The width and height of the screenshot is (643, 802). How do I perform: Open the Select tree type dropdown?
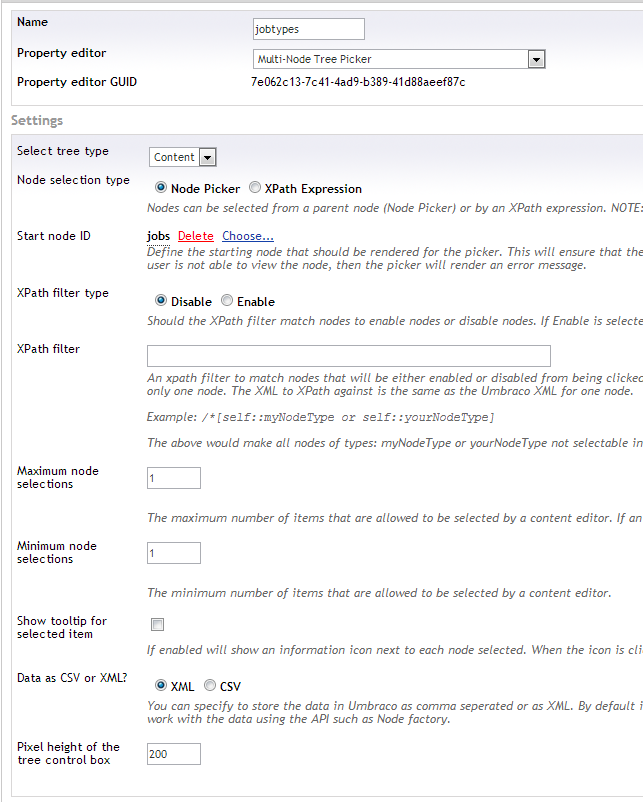(183, 157)
